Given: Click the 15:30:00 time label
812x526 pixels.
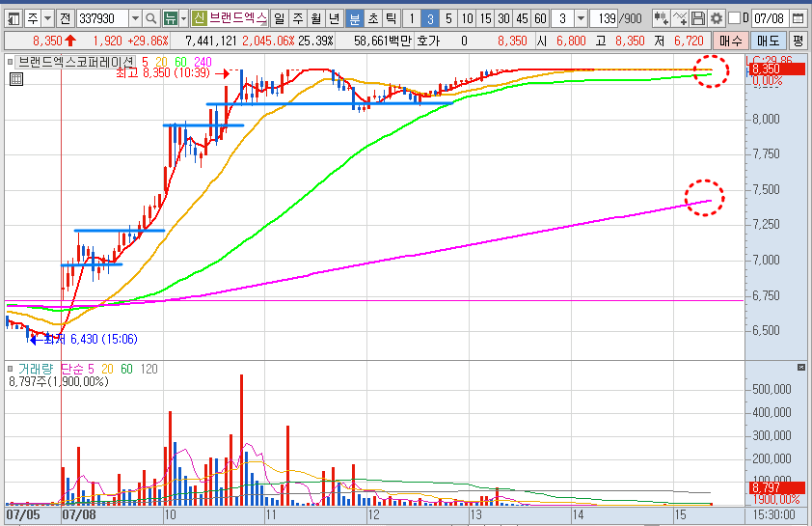Looking at the screenshot, I should [775, 514].
